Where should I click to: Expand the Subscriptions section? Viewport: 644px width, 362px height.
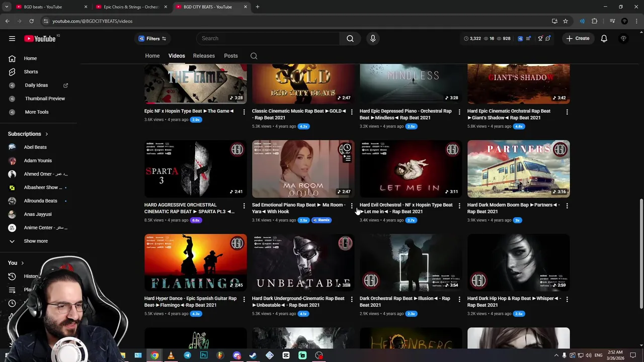pos(28,134)
